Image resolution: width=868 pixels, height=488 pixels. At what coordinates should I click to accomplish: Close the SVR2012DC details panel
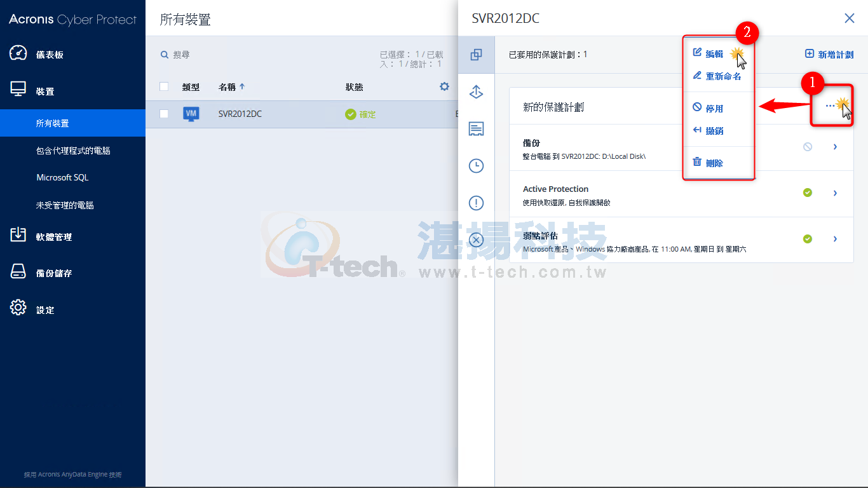pos(850,18)
